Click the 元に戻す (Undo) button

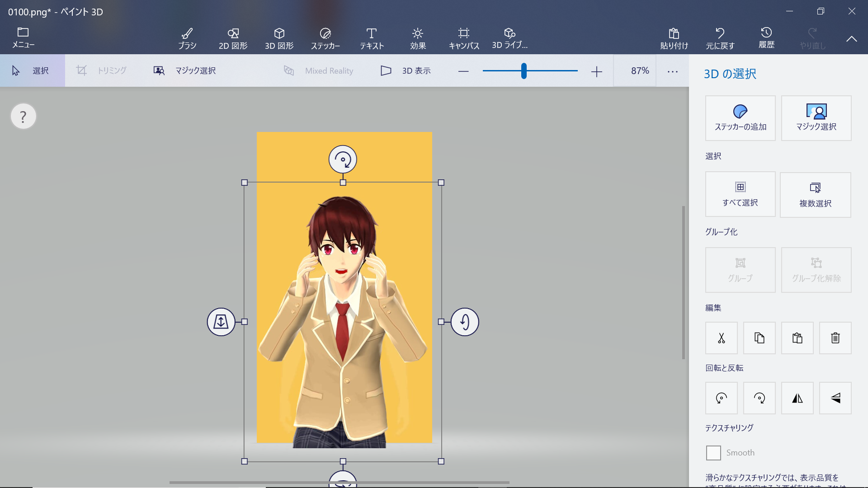point(720,37)
